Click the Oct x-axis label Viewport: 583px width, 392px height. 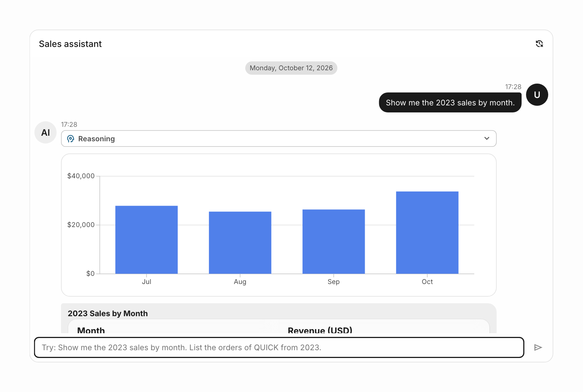click(427, 282)
